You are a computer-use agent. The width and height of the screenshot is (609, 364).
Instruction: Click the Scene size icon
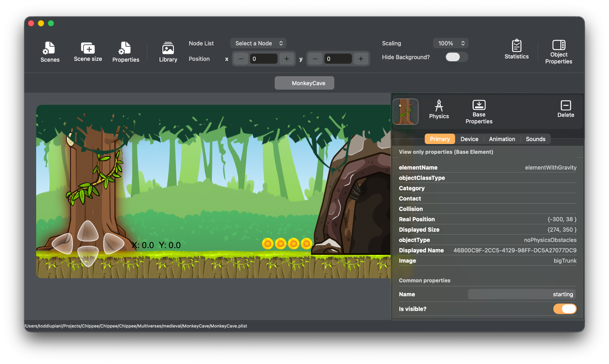88,52
